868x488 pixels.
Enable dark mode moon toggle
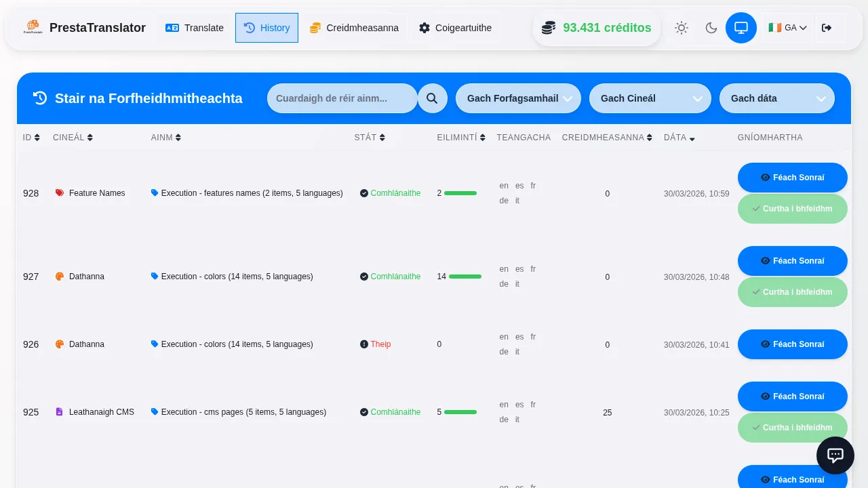[711, 28]
